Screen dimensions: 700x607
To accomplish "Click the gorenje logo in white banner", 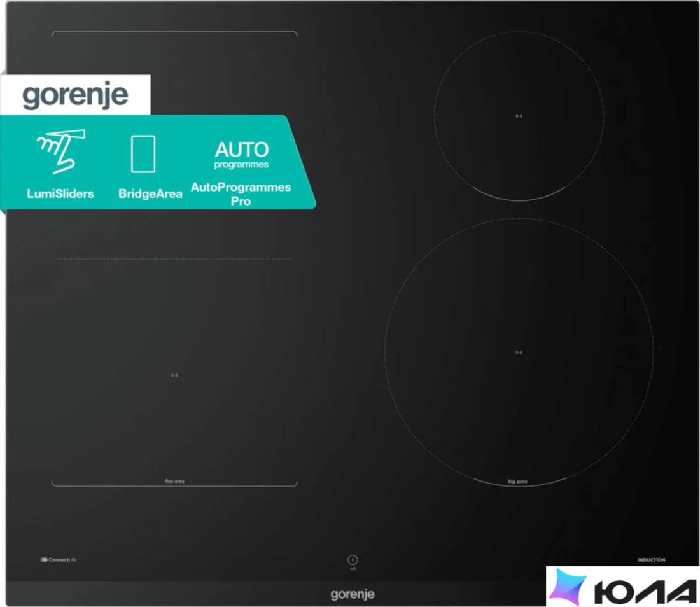I will click(x=75, y=95).
